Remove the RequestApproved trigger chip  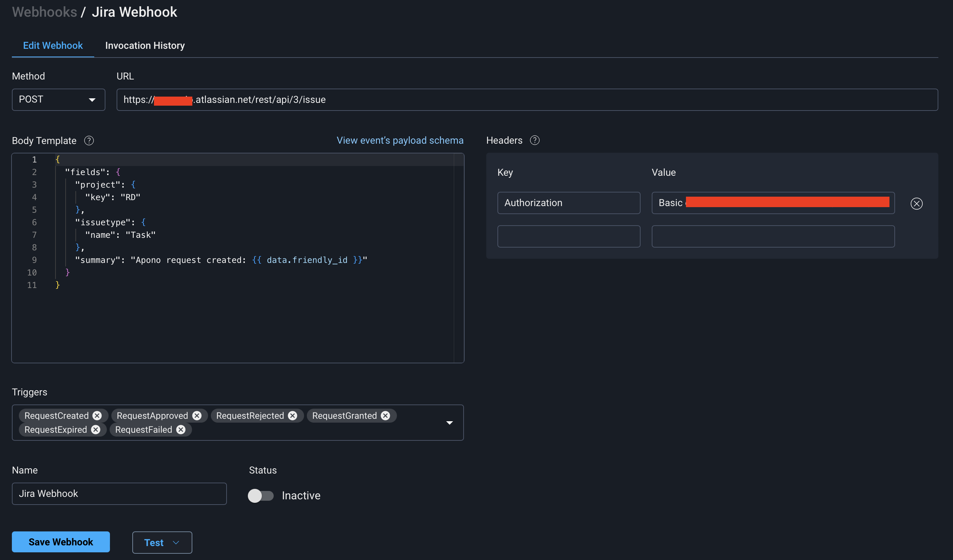click(x=197, y=416)
